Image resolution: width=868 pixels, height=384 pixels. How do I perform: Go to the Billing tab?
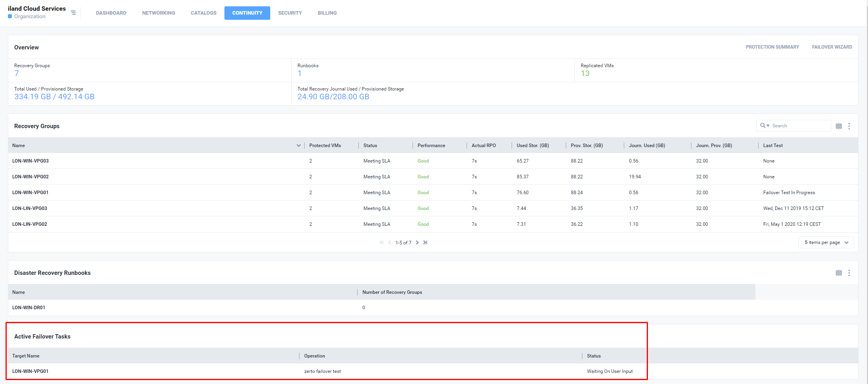point(327,13)
